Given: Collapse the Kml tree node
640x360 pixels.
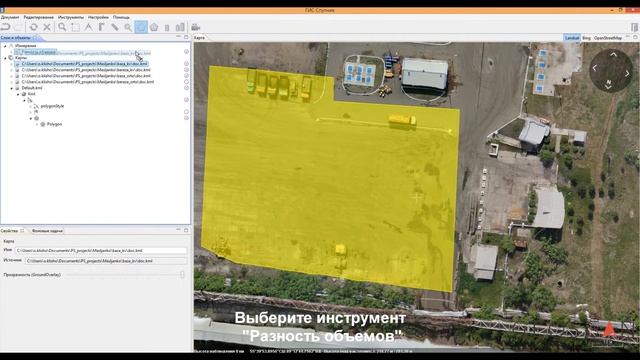Looking at the screenshot, I should [x=18, y=94].
